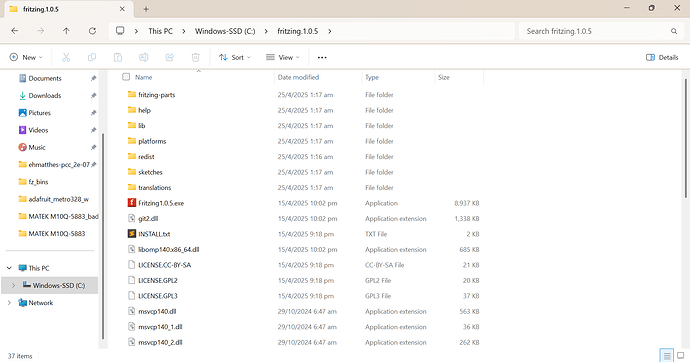Click the file list vertical scrollbar
The width and height of the screenshot is (690, 362).
click(685, 139)
